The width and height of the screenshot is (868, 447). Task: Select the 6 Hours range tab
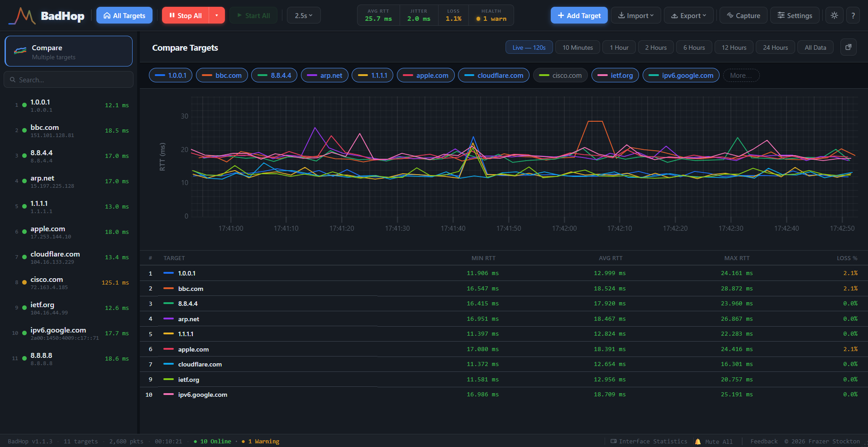694,48
